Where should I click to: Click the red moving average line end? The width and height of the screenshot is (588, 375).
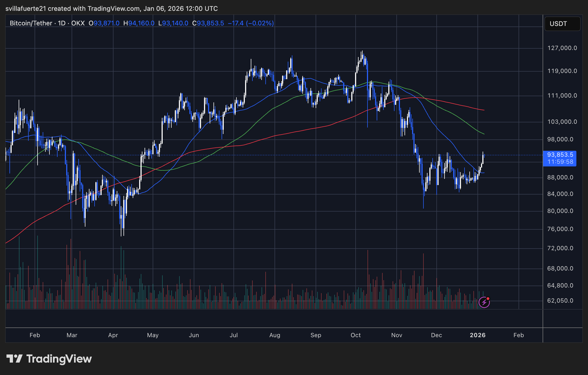coord(483,110)
